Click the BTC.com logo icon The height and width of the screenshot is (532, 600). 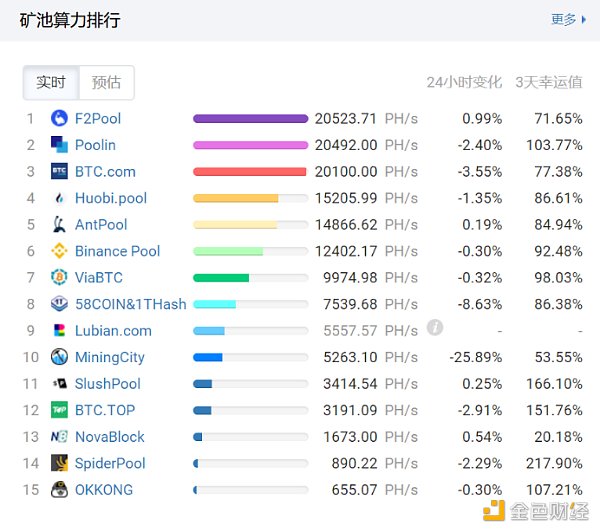(x=59, y=171)
